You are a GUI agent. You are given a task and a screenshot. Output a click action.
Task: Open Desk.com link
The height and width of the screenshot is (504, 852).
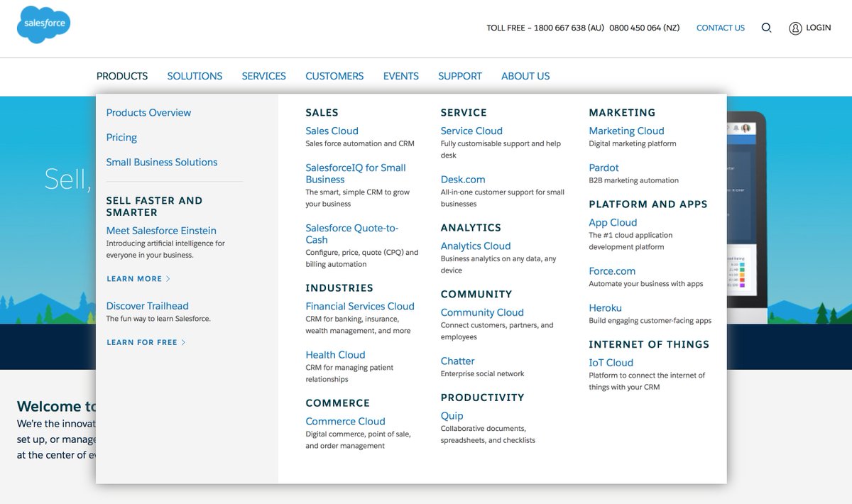coord(463,180)
